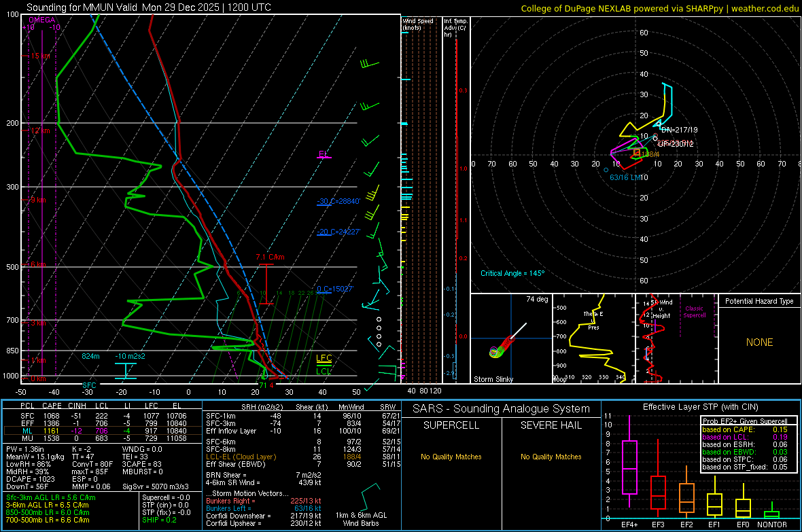Click No Quality Matches under SUPERCELL

pyautogui.click(x=451, y=457)
